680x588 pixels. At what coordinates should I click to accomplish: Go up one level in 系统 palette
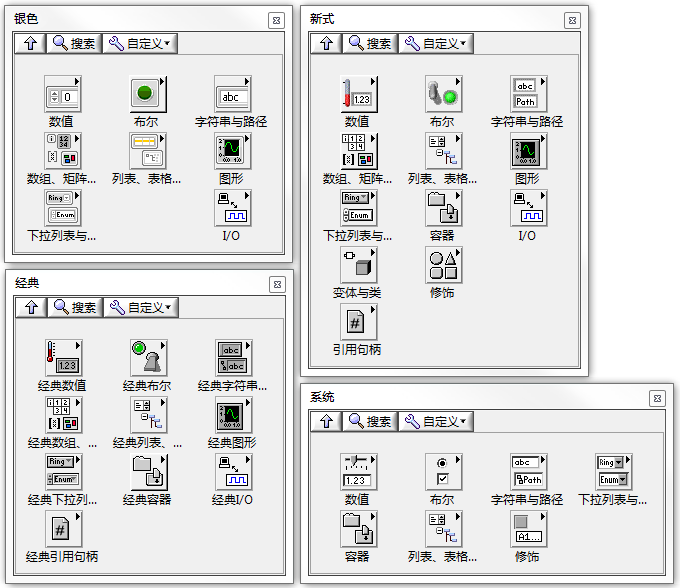point(325,421)
